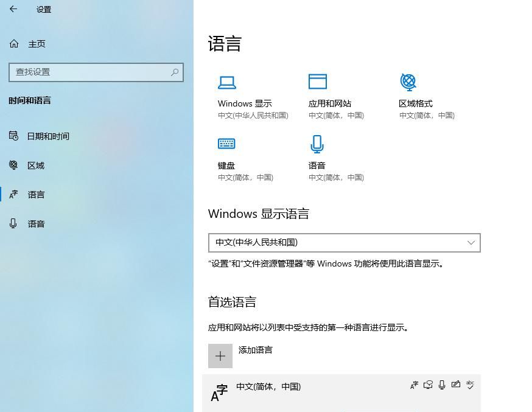Click the display language dropdown chevron
The image size is (532, 412).
point(471,243)
